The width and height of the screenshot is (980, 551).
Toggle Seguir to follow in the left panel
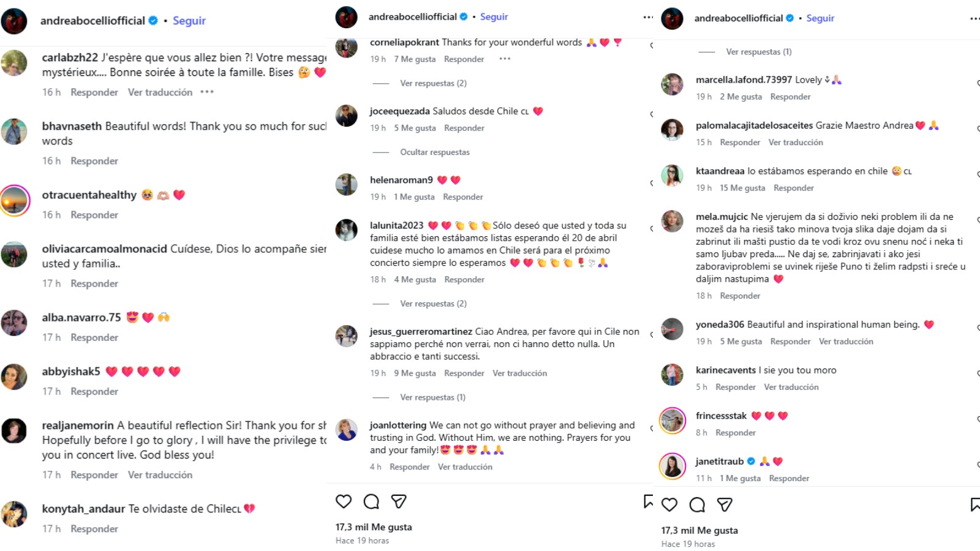(x=189, y=21)
